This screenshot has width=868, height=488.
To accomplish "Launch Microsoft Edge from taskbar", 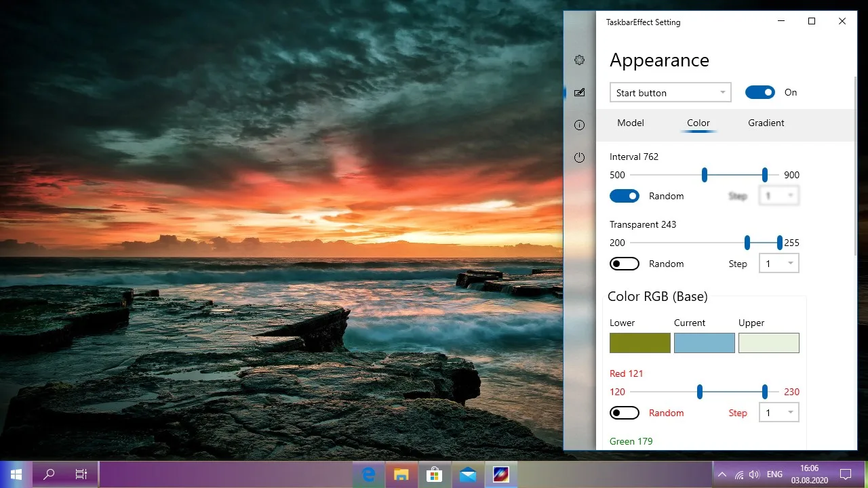I will 369,474.
